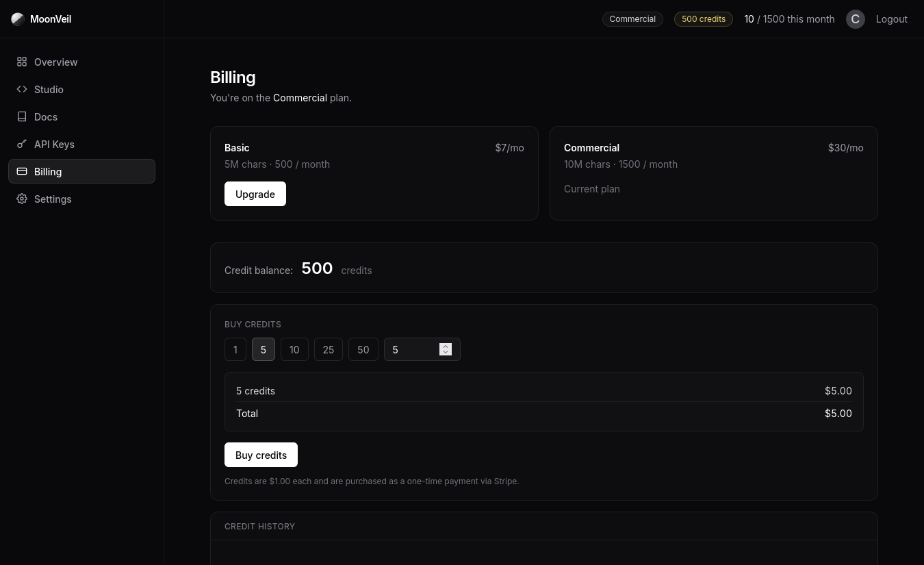Click the Docs book icon
924x565 pixels.
22,116
